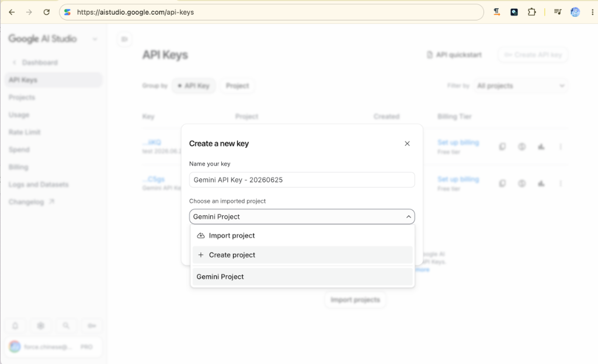This screenshot has width=598, height=364.
Task: Click Set up billing in second row
Action: (458, 179)
